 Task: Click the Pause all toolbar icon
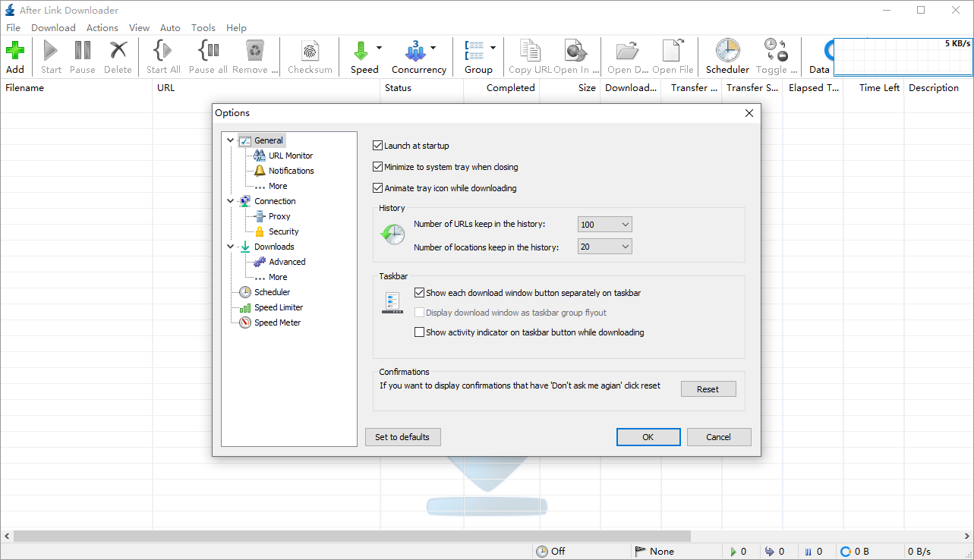click(x=208, y=51)
